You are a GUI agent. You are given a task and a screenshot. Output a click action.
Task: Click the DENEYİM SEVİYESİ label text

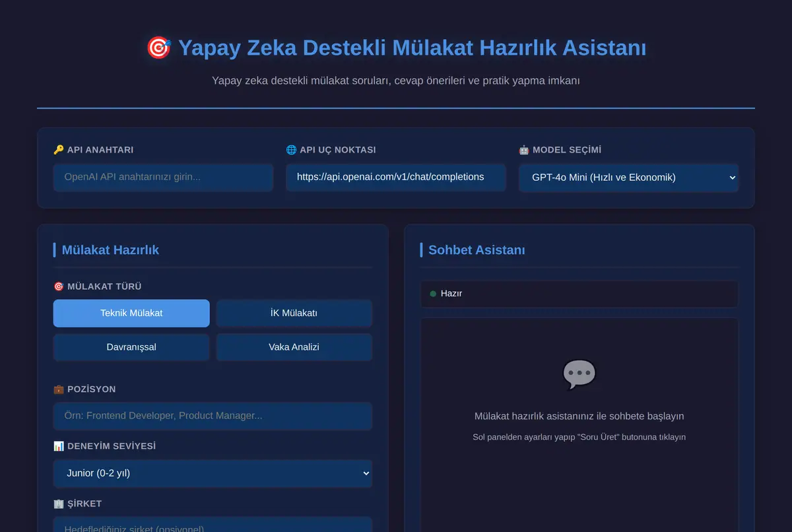point(112,446)
